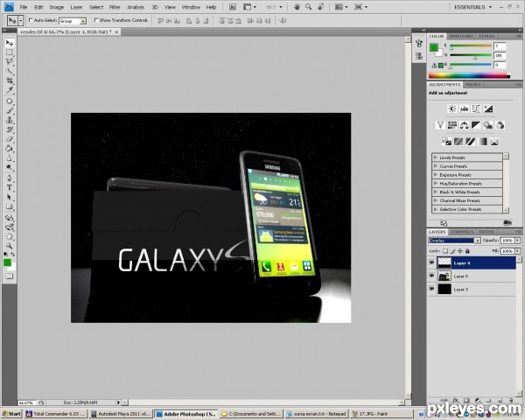
Task: Select the Eyedropper tool
Action: 10,90
